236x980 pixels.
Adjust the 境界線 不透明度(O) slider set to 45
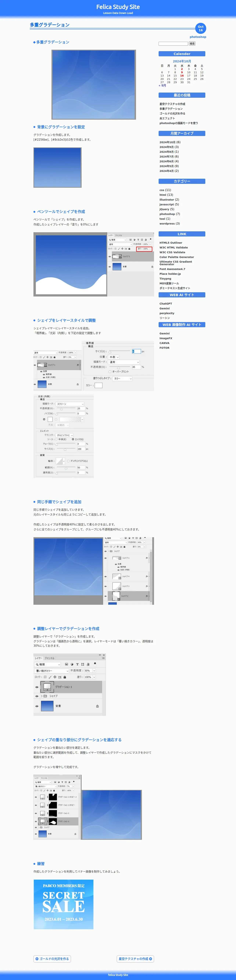coord(119,367)
